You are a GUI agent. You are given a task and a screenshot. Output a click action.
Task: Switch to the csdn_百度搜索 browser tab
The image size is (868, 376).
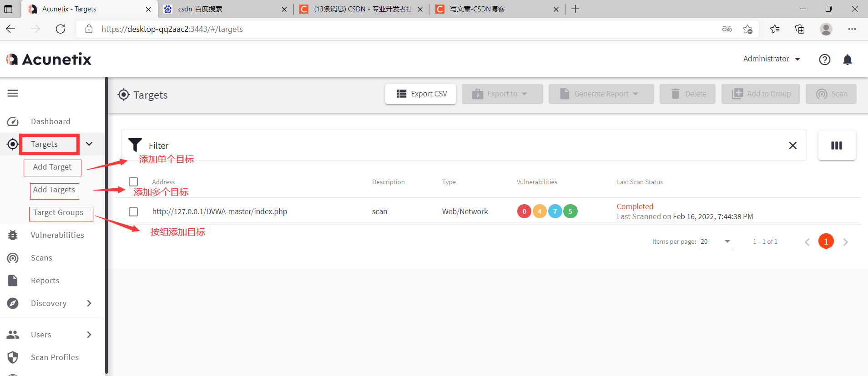coord(226,9)
